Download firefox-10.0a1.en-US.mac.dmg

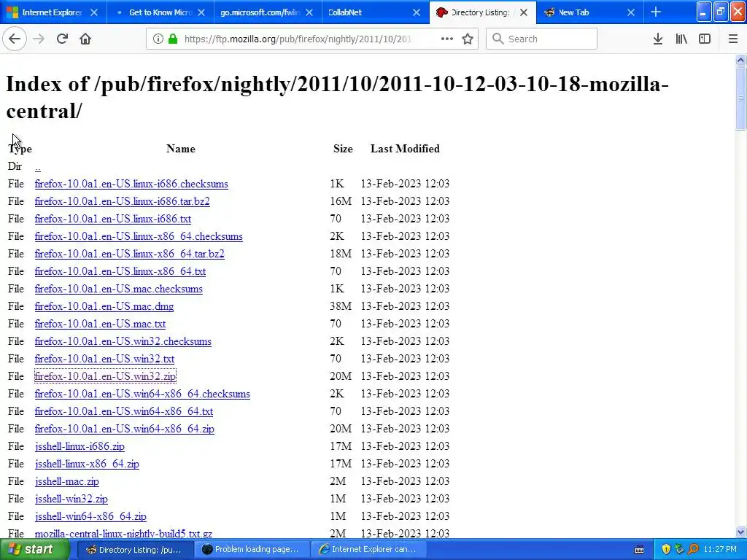click(104, 306)
